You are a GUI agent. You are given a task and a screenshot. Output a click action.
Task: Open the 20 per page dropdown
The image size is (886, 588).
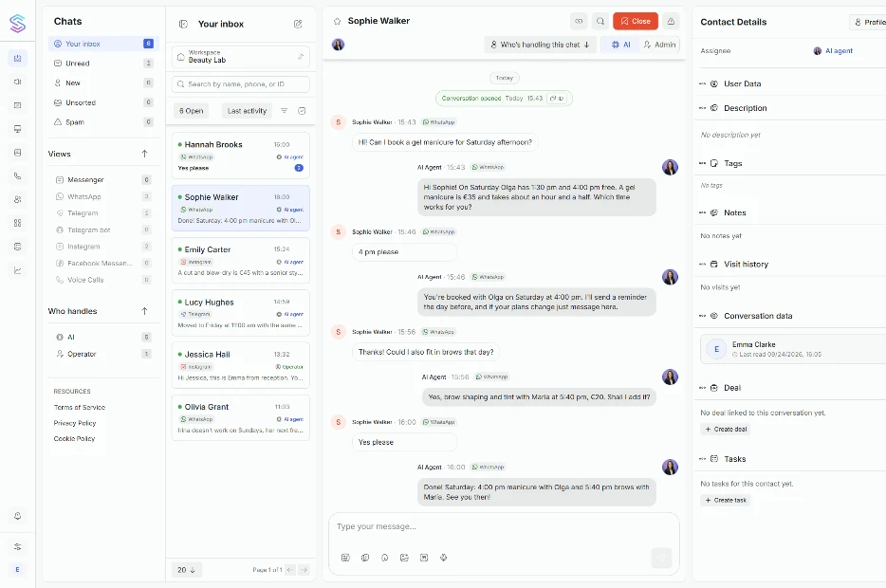[187, 570]
